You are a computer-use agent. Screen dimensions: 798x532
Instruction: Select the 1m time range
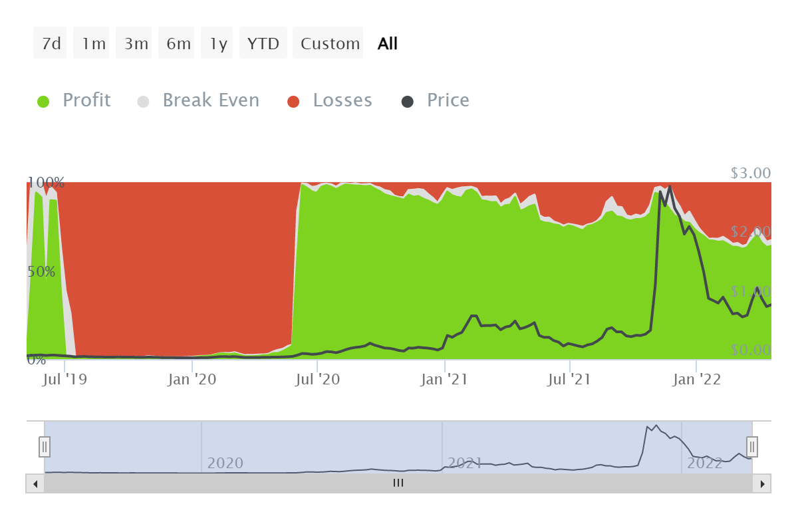pos(92,43)
